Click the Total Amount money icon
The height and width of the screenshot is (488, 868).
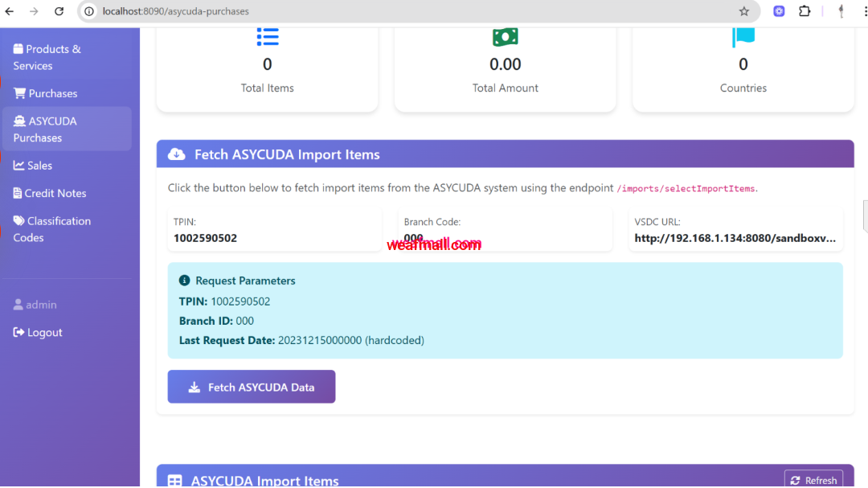point(506,36)
